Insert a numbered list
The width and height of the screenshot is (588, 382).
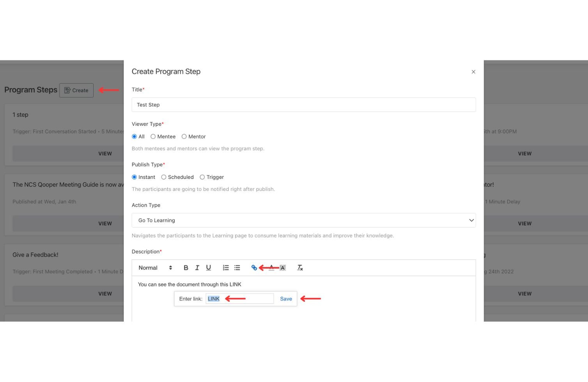[x=225, y=267]
